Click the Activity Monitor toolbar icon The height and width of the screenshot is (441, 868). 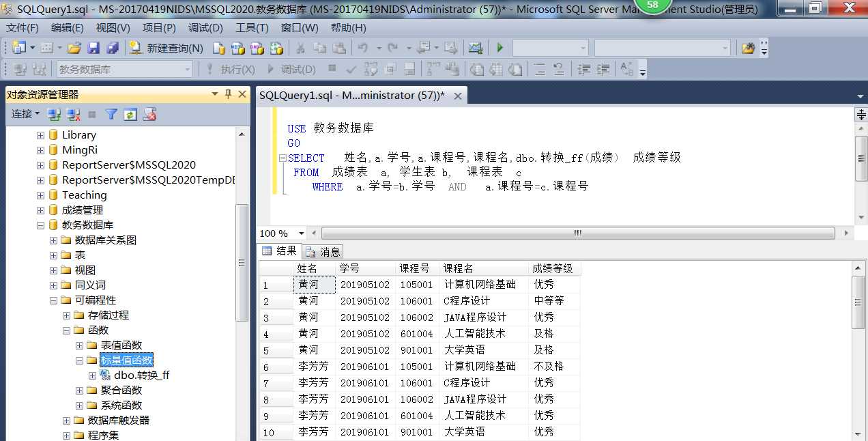475,48
